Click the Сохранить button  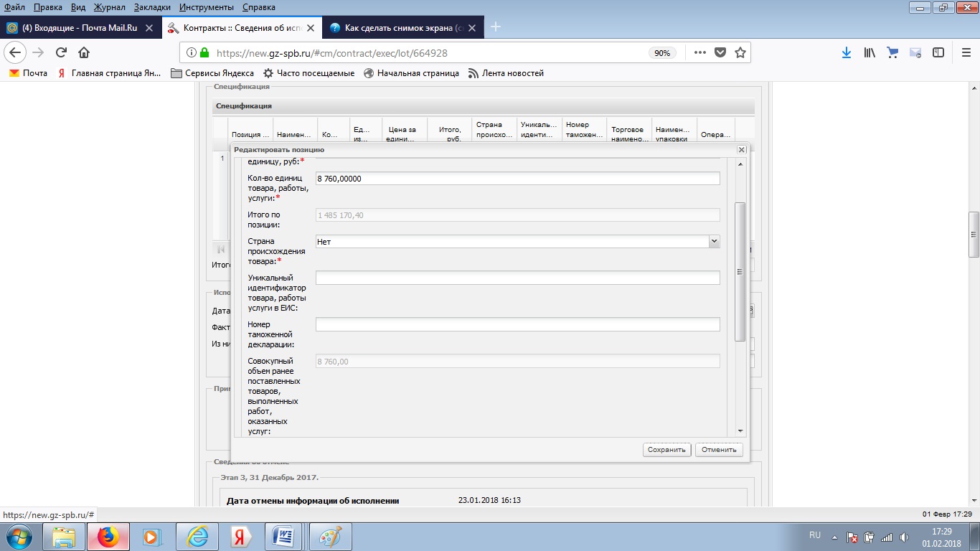point(667,450)
